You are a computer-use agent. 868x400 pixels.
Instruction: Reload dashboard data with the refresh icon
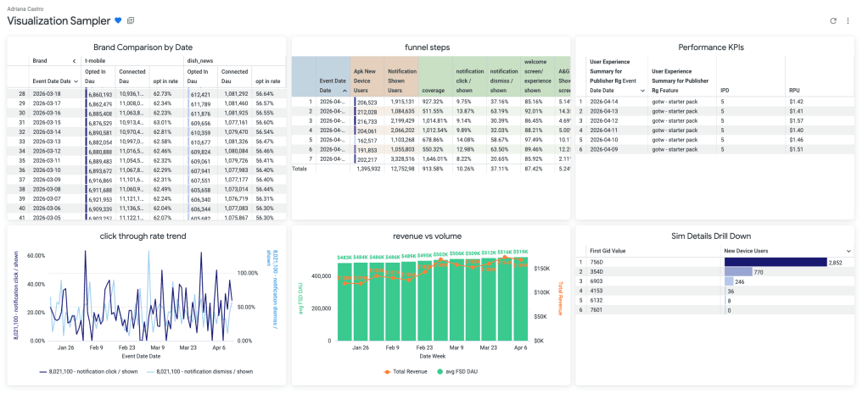tap(833, 20)
